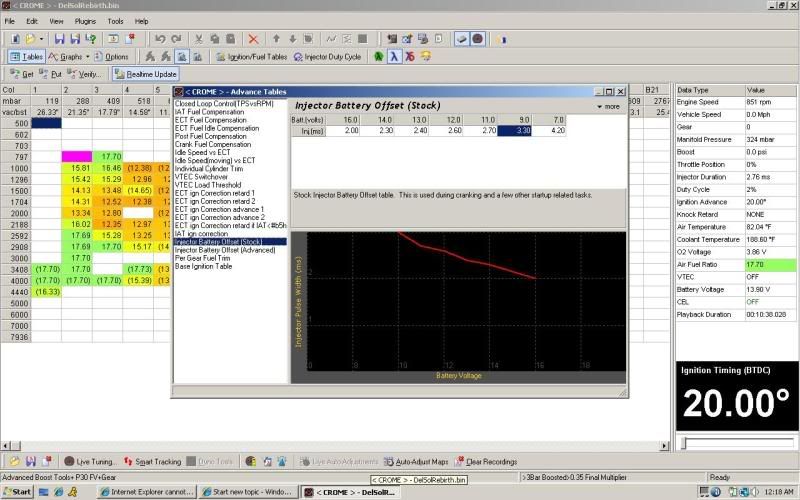800x500 pixels.
Task: Expand the 'more' dropdown in Advance Tables
Action: (608, 106)
